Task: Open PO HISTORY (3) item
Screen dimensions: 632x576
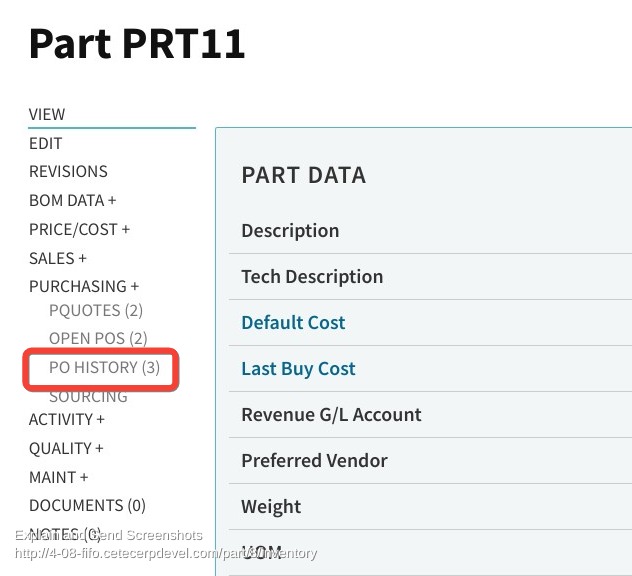Action: 104,368
